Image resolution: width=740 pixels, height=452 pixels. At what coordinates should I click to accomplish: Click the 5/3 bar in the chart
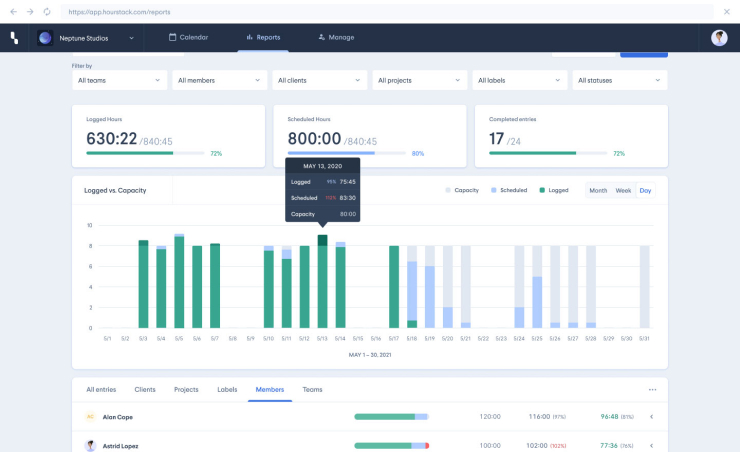click(x=143, y=284)
